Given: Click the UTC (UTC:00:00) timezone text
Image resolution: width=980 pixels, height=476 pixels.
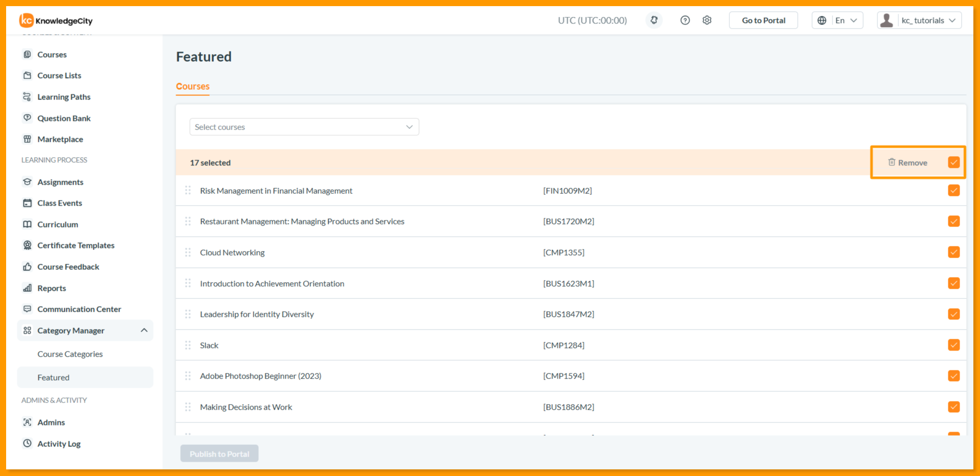Looking at the screenshot, I should point(592,20).
